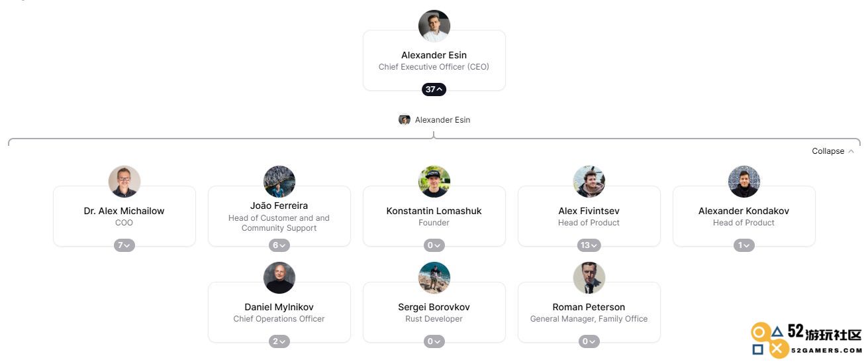Expand Alexander Kondakov's 1 report
The image size is (868, 362).
click(x=744, y=245)
